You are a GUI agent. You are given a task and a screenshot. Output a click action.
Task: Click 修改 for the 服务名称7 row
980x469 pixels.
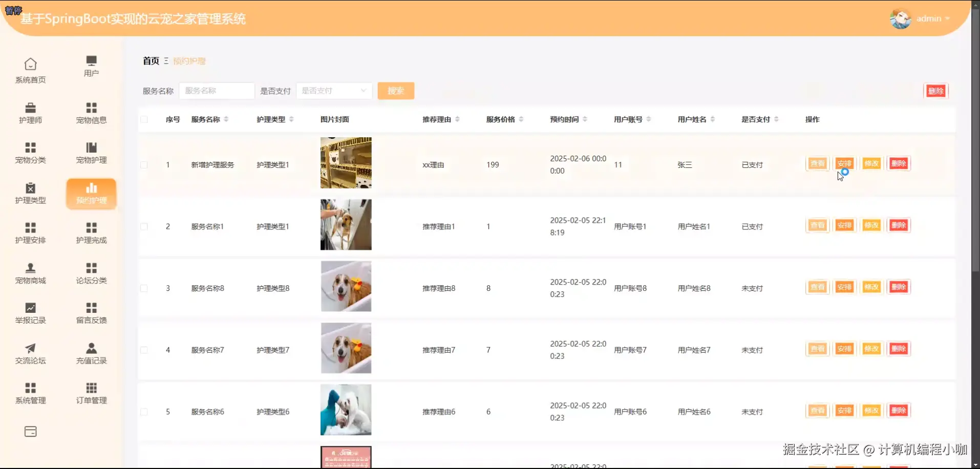[x=871, y=349]
